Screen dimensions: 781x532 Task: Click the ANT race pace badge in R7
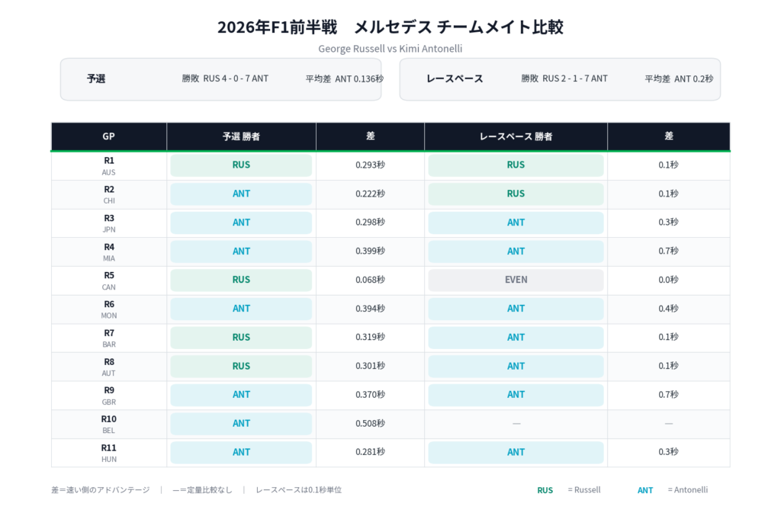(x=516, y=338)
